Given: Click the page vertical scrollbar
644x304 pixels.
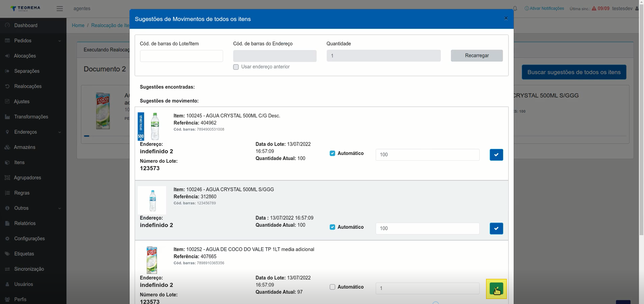Looking at the screenshot, I should (x=641, y=152).
